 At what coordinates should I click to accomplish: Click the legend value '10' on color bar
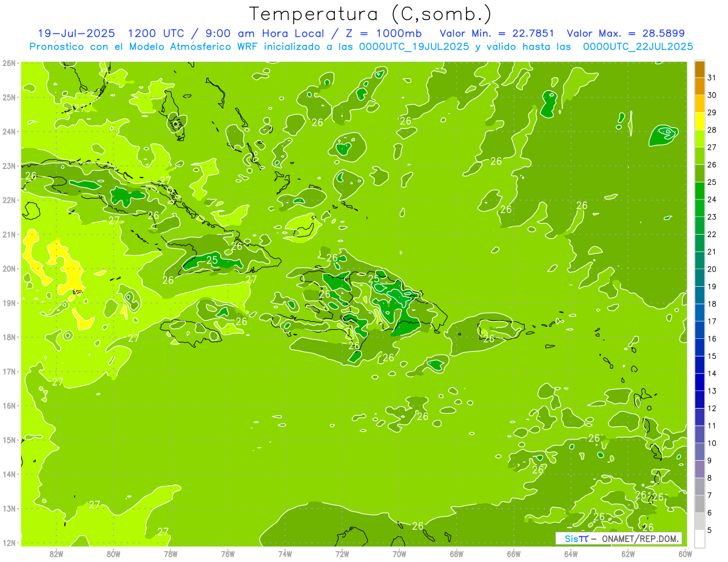coord(712,443)
